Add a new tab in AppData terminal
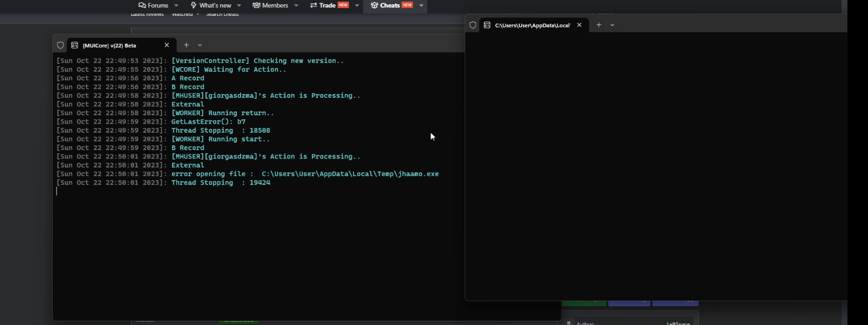 [599, 25]
